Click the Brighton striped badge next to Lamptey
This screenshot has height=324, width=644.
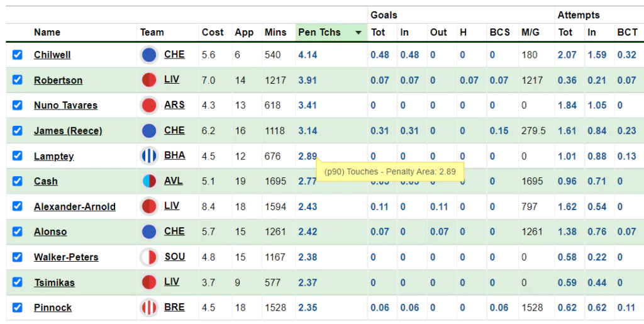point(148,155)
